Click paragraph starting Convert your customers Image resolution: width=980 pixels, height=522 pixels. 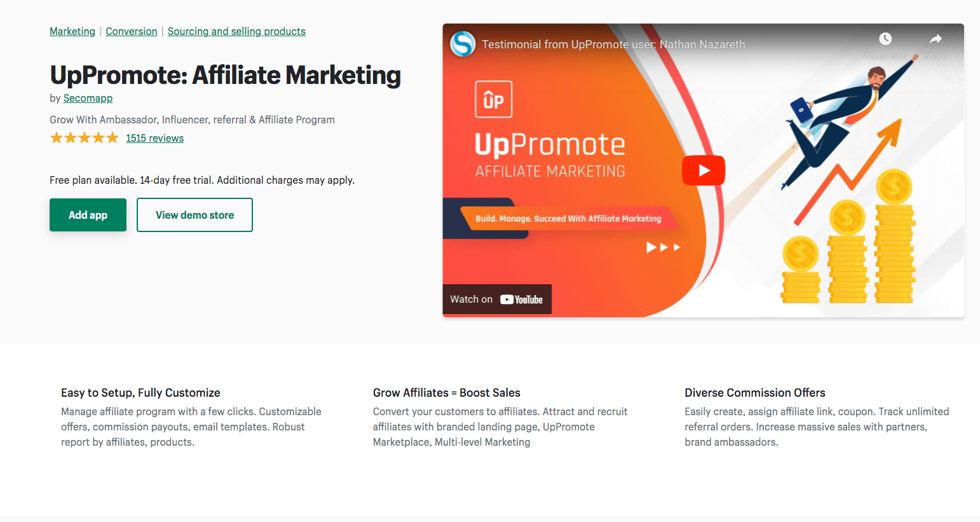point(500,427)
